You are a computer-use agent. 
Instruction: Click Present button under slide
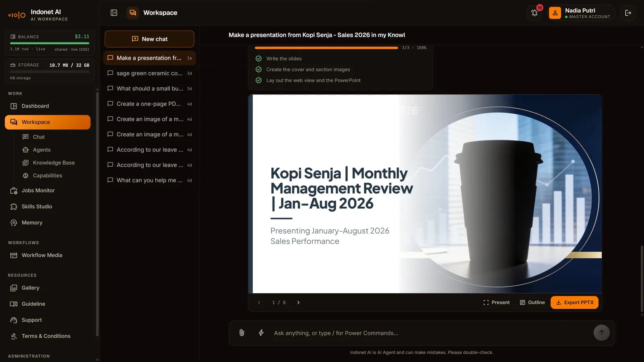tap(496, 302)
